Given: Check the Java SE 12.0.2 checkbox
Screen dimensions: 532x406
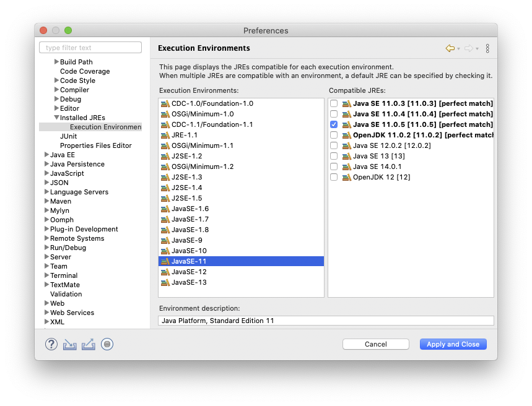Looking at the screenshot, I should 334,145.
